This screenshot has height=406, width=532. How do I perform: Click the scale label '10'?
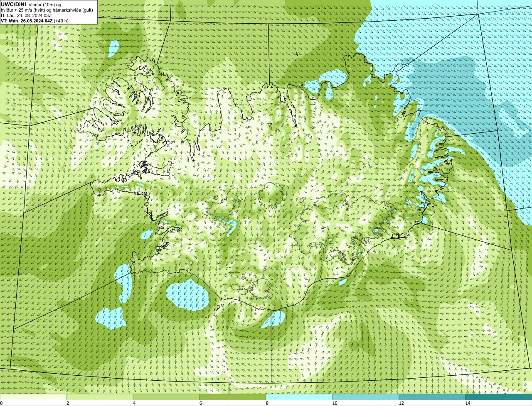click(x=335, y=403)
